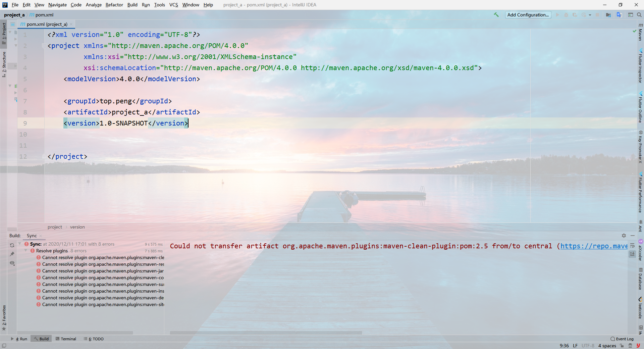Show the Database tool window
The image size is (644, 349).
tap(641, 280)
